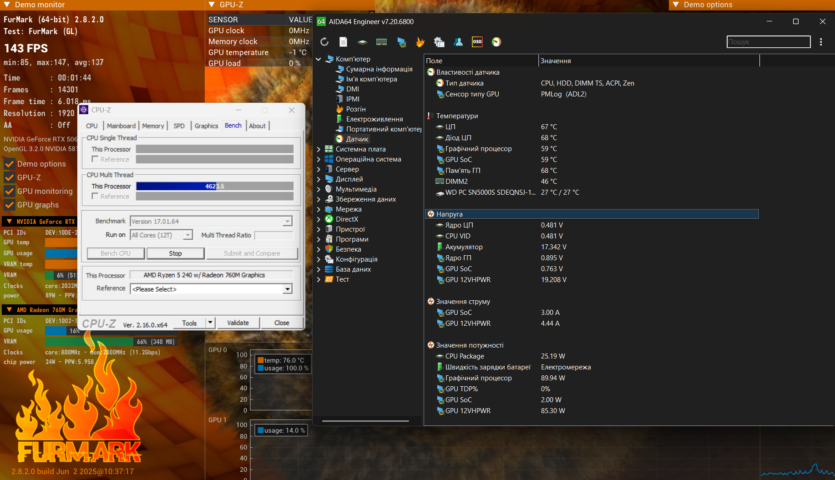Uncheck the GPU monitoring checkbox
This screenshot has height=480, width=835.
click(9, 191)
